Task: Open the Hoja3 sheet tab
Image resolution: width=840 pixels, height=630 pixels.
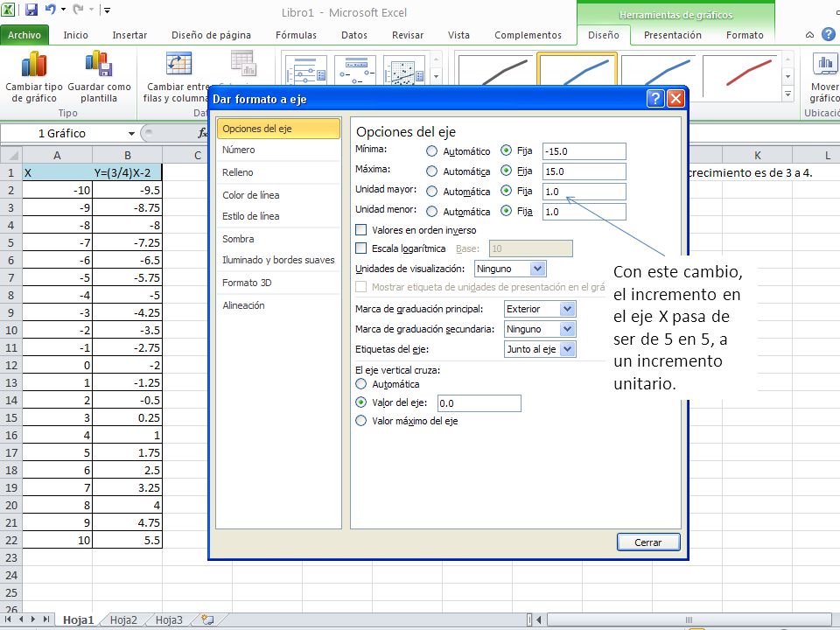Action: (169, 619)
